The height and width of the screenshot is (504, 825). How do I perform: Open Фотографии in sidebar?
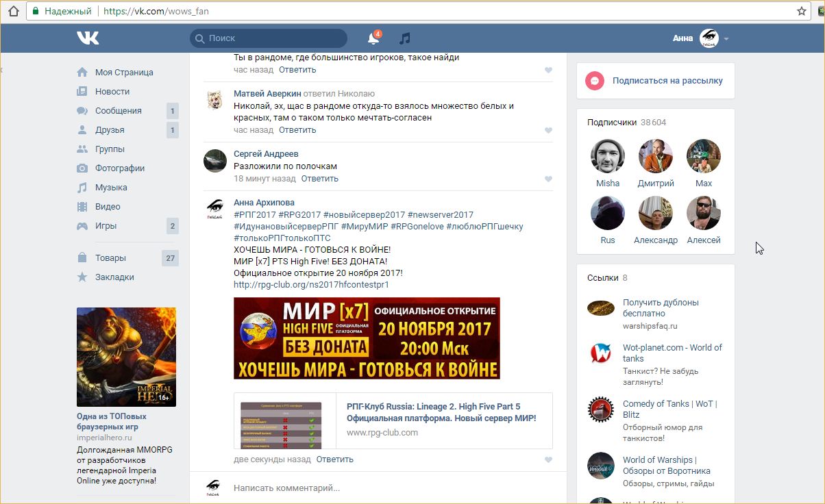click(120, 168)
